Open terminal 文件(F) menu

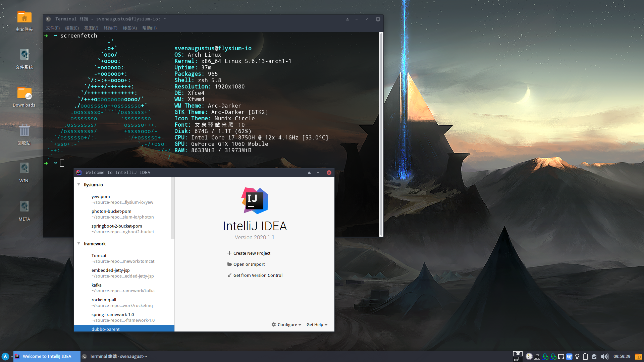(53, 28)
